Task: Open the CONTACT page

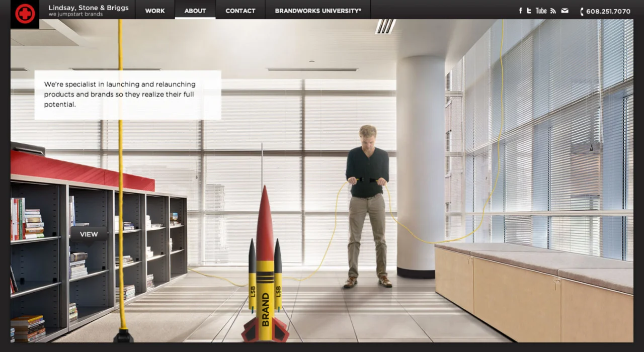Action: tap(240, 10)
